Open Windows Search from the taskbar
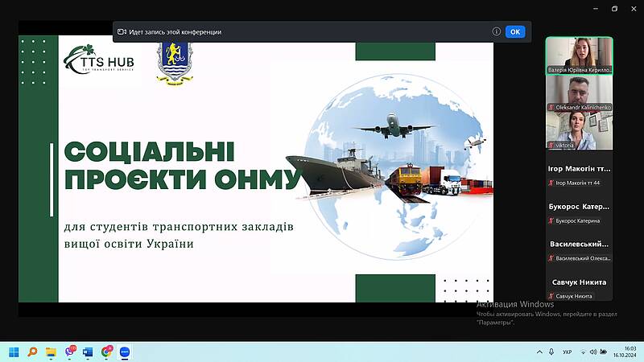This screenshot has width=644, height=362. tap(32, 352)
